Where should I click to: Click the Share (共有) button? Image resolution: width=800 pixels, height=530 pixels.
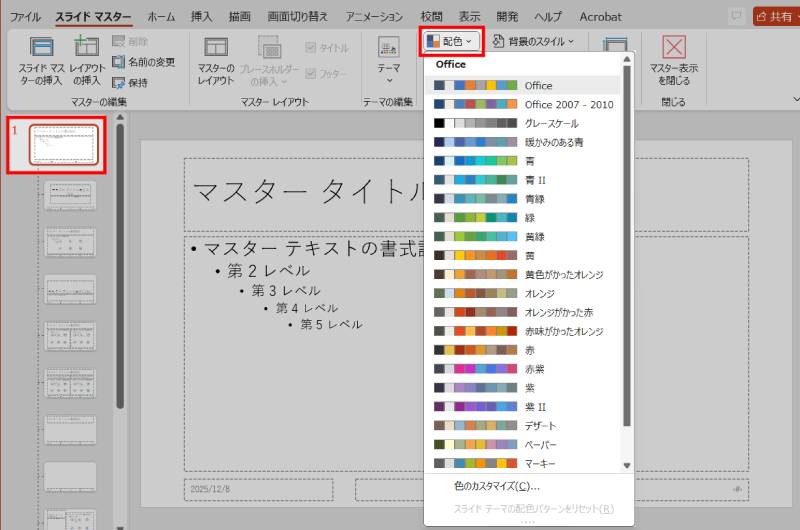pyautogui.click(x=776, y=17)
